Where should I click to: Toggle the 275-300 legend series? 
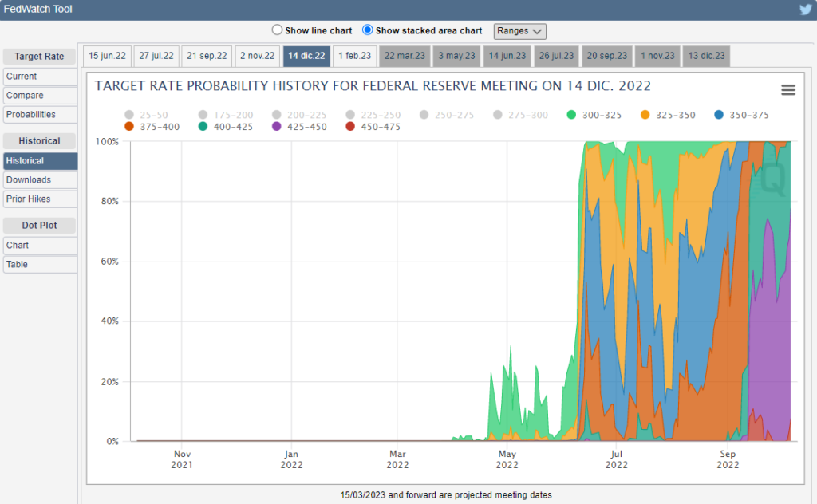[x=520, y=115]
